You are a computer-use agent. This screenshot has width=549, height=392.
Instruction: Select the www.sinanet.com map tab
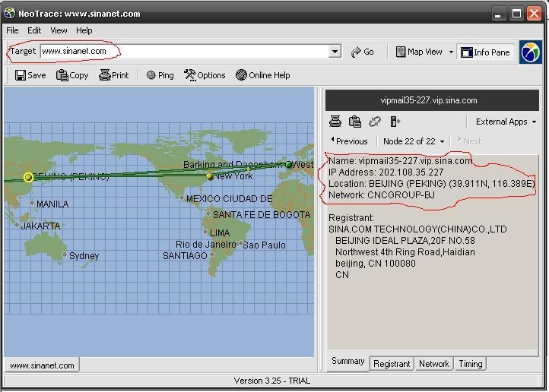click(x=42, y=365)
